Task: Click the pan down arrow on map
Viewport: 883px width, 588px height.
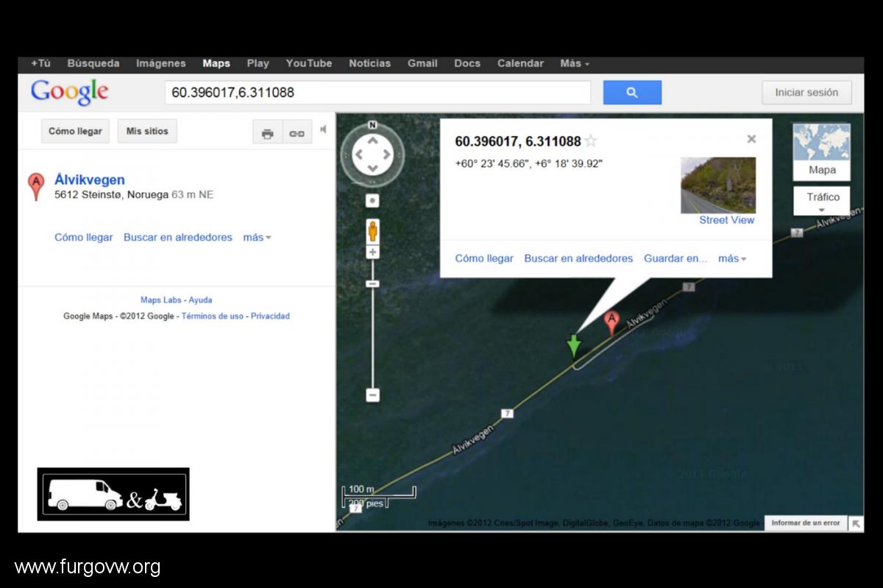Action: (373, 169)
